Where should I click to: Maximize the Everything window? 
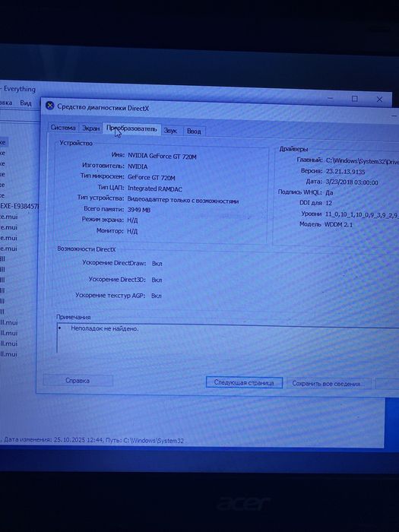[x=355, y=99]
